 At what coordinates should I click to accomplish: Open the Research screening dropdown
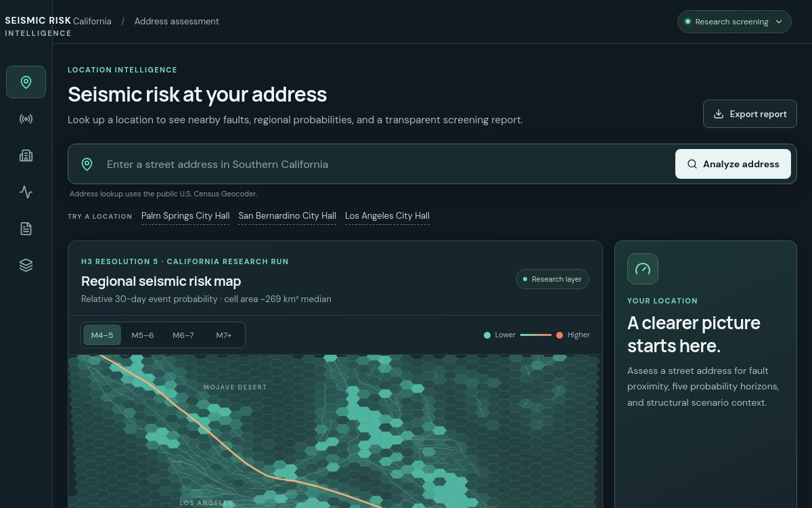pyautogui.click(x=734, y=22)
